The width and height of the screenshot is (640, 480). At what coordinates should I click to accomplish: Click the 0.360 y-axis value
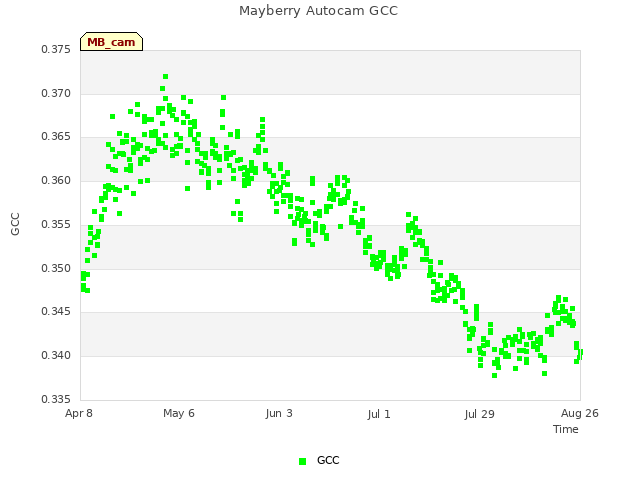click(56, 180)
